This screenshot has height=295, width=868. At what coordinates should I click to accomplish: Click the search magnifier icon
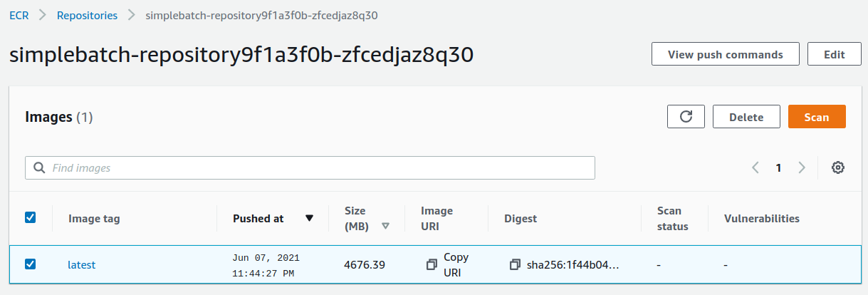(x=38, y=168)
